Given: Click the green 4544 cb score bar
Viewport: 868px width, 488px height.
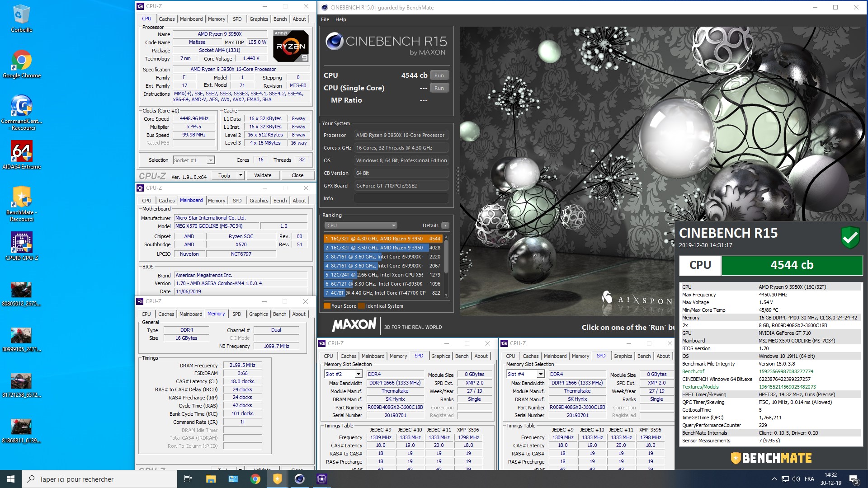Looking at the screenshot, I should pyautogui.click(x=792, y=265).
